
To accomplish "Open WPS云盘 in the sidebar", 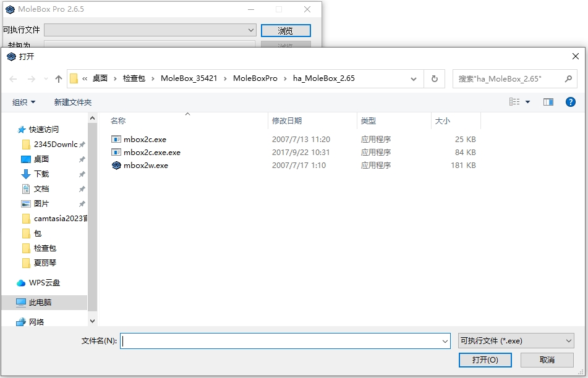I will coord(45,283).
